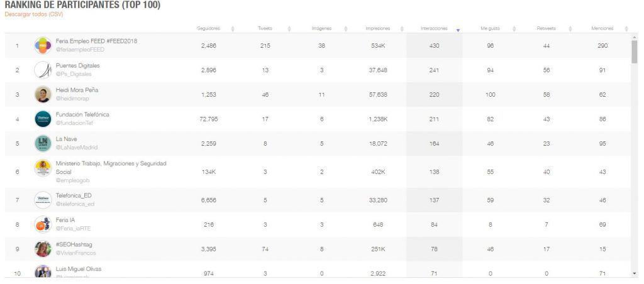Screen dimensions: 644x284
Task: Open @heidimorap handle link
Action: [72, 99]
